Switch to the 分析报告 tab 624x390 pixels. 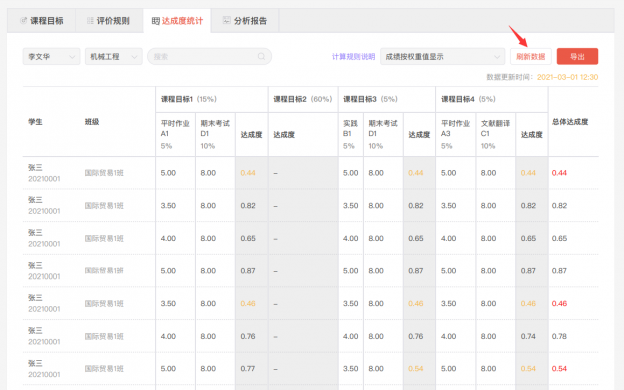coord(245,21)
